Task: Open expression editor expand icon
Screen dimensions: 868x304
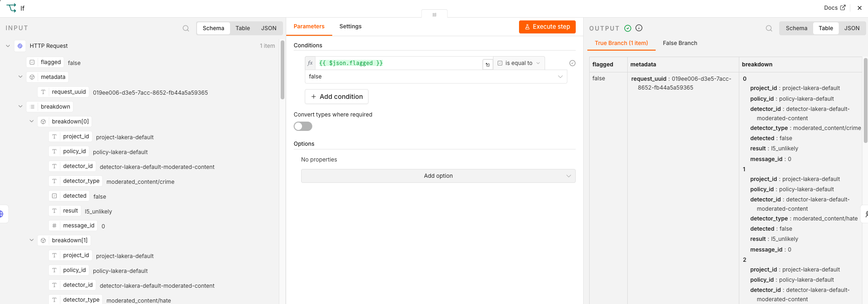Action: (x=487, y=65)
